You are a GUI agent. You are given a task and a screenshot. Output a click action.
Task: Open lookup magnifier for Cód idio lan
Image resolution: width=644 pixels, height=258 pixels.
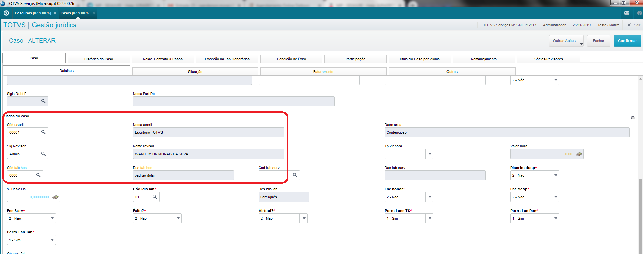click(x=155, y=197)
